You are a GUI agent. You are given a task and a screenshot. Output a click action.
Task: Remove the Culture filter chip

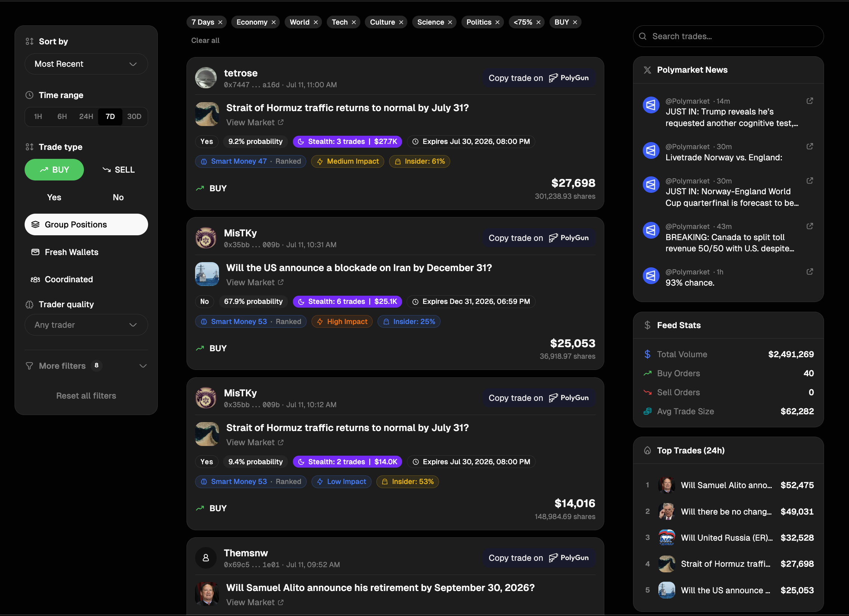[401, 22]
